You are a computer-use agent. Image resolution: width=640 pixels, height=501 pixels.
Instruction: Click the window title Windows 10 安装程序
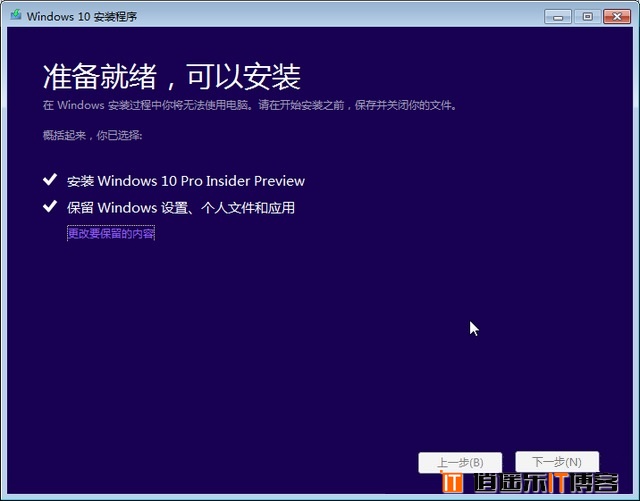tap(82, 17)
